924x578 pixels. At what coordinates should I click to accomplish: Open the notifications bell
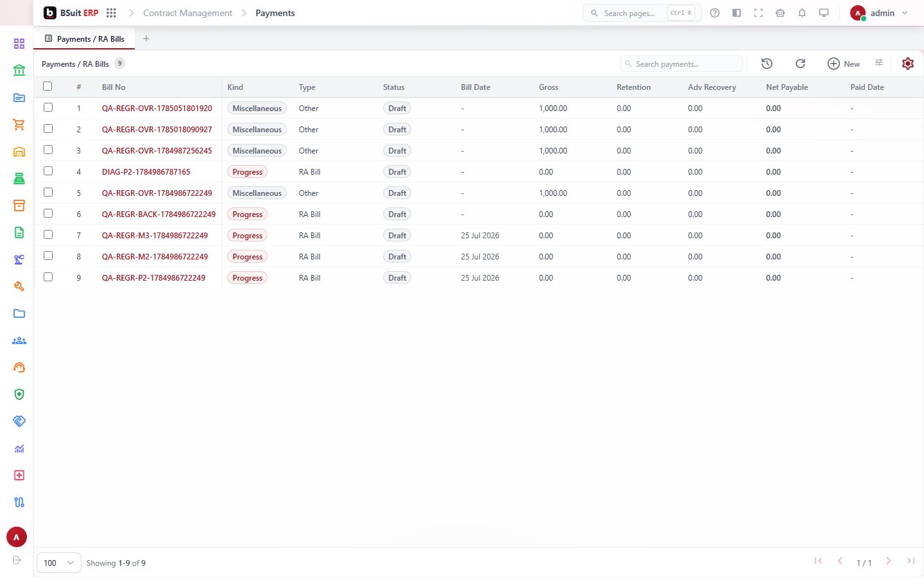[802, 13]
